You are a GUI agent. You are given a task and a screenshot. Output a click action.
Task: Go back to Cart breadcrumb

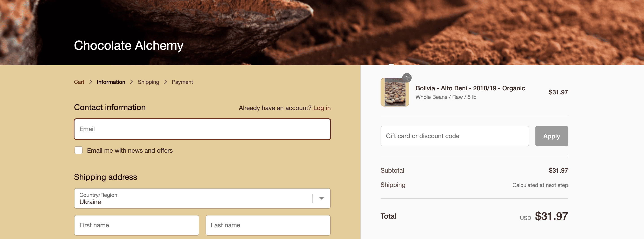point(79,82)
